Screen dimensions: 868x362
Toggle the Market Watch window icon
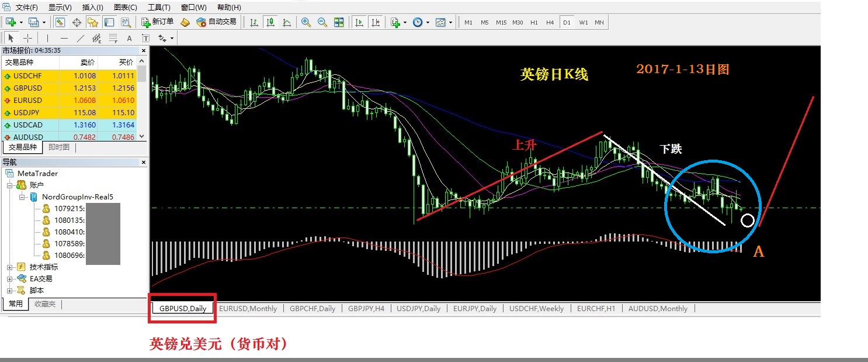[60, 22]
